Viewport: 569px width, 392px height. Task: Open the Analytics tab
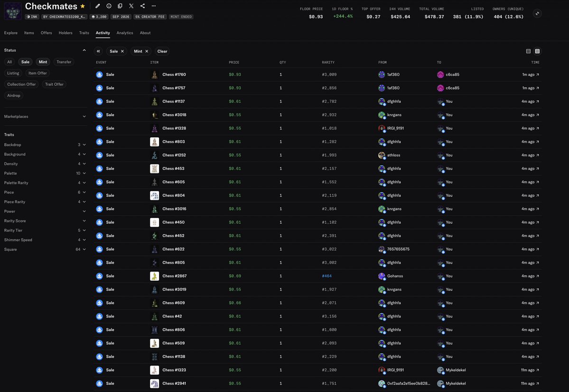(125, 33)
